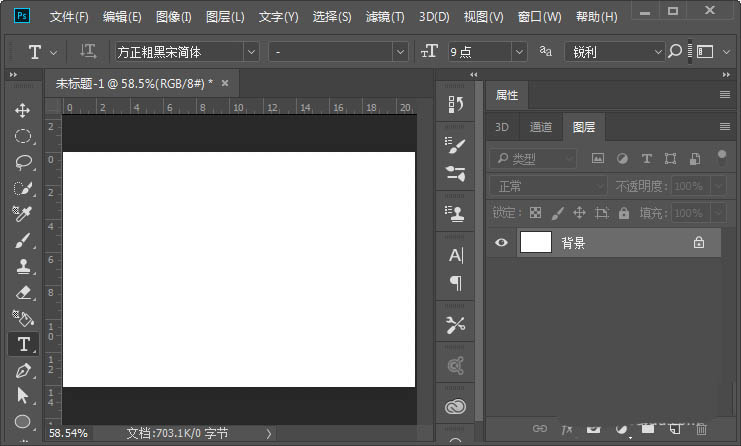Open the 图层(L) menu
Viewport: 741px width, 446px height.
pyautogui.click(x=225, y=17)
